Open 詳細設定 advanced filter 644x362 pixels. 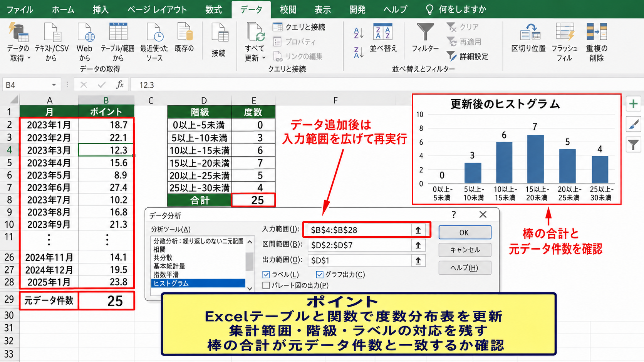coord(468,56)
